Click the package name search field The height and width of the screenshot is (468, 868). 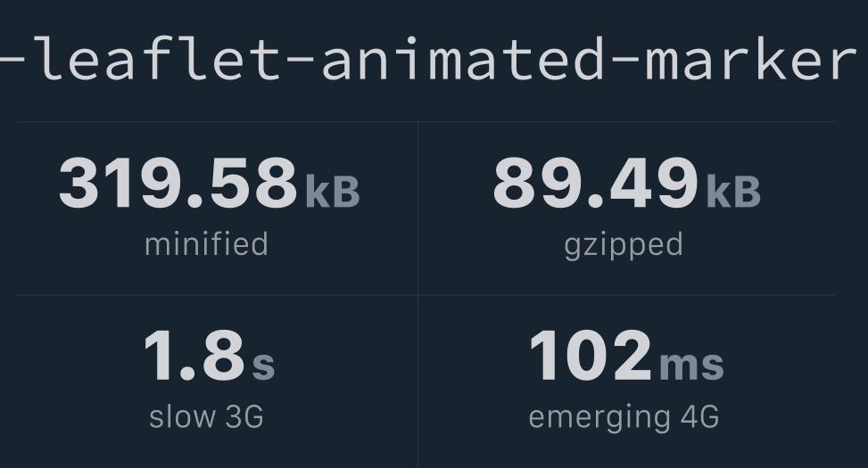434,60
